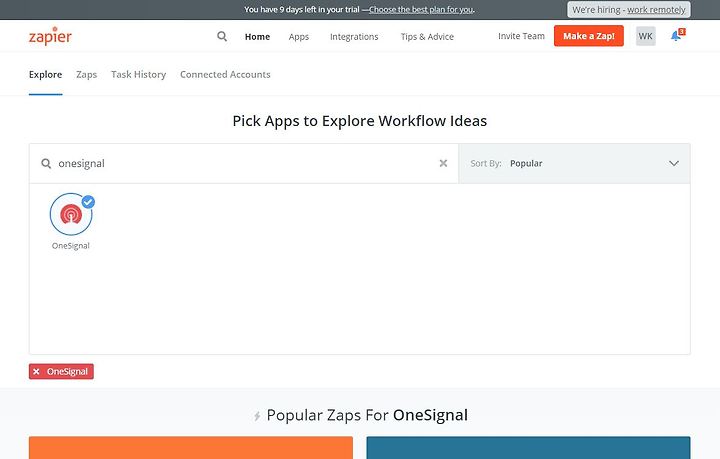The image size is (720, 459).
Task: Click in the onesignal search field
Action: (x=244, y=163)
